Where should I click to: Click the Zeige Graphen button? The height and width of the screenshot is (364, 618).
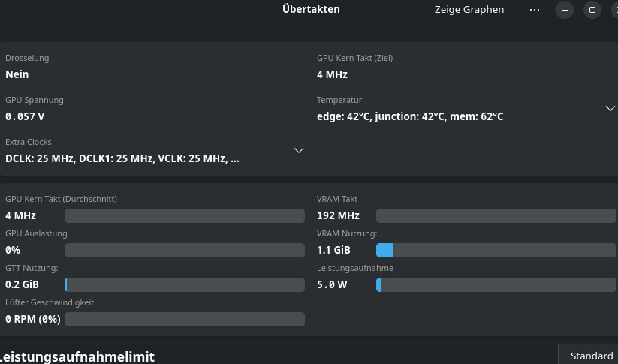(x=469, y=10)
